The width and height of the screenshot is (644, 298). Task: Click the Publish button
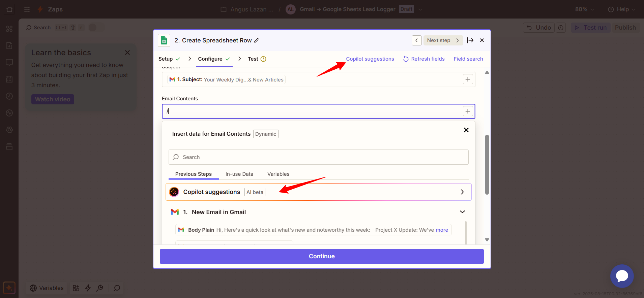625,28
